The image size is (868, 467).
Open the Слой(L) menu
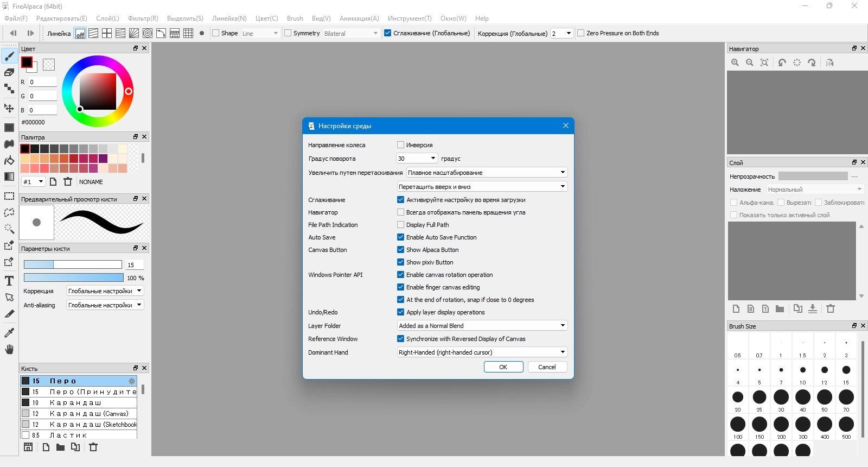(x=107, y=18)
